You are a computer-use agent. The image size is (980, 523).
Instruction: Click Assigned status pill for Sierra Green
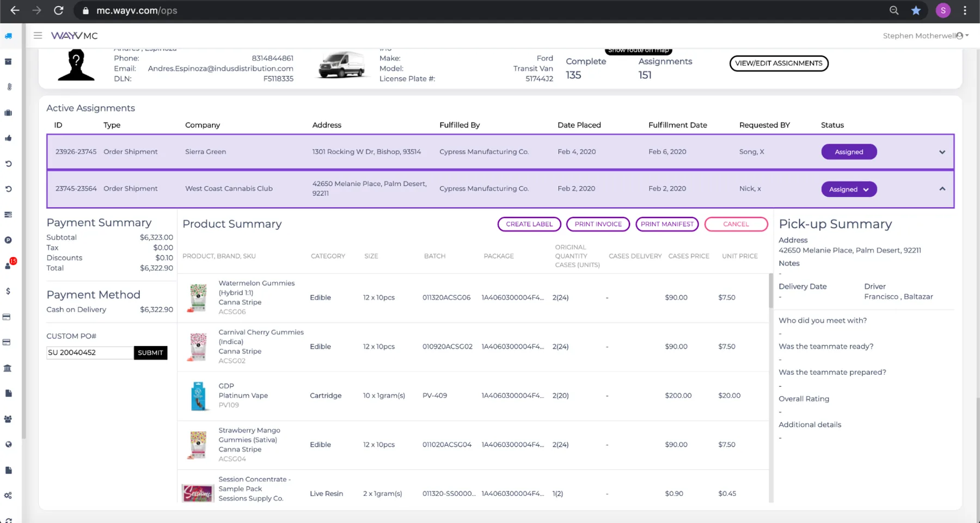pyautogui.click(x=849, y=152)
